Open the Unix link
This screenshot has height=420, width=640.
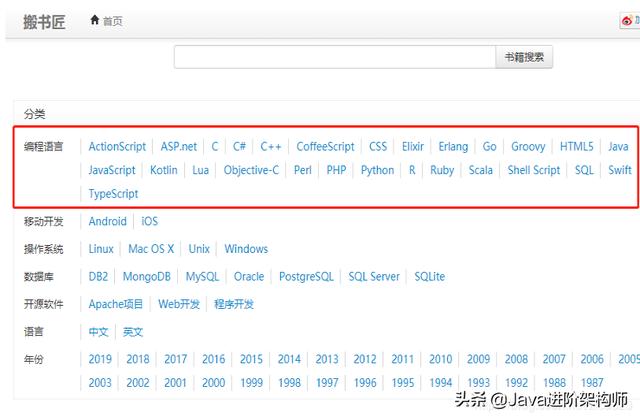(x=199, y=249)
